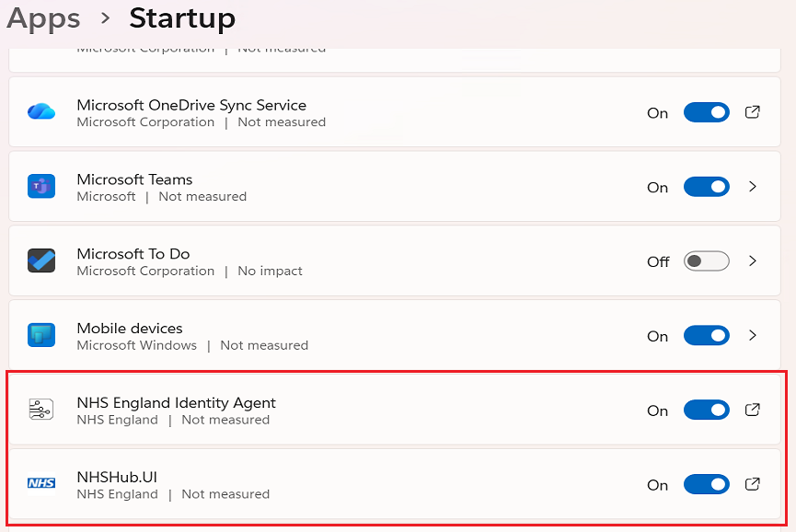Open OneDrive Sync Service external link icon
Viewport: 796px width, 532px height.
point(752,112)
